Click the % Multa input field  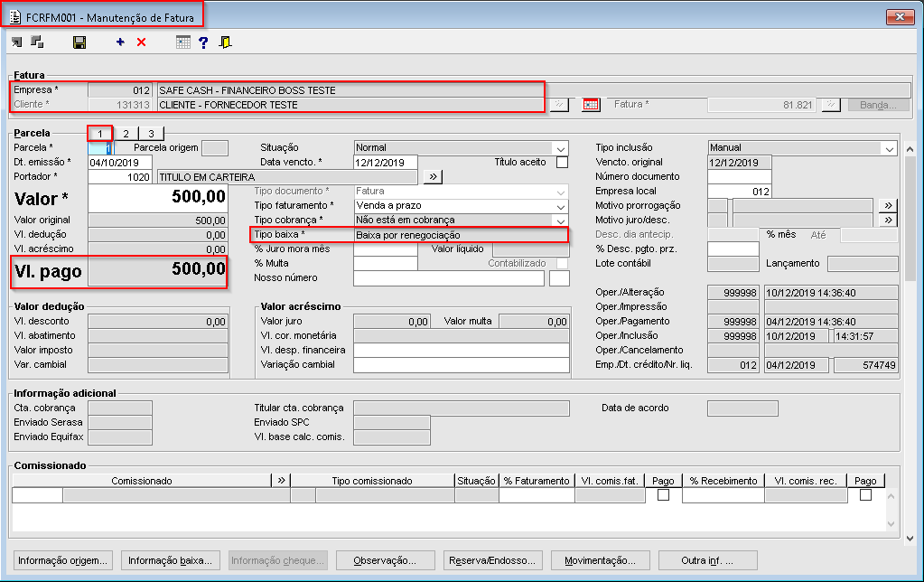point(386,264)
